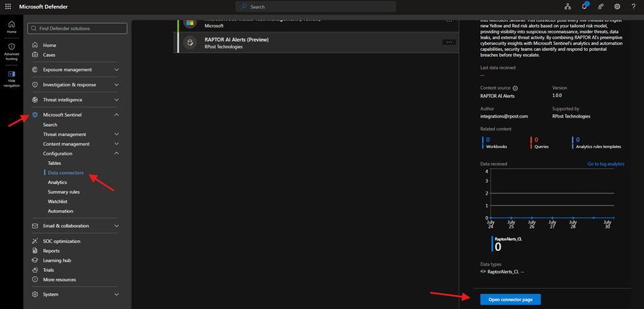
Task: Click the System gear icon in navigation
Action: click(x=35, y=294)
